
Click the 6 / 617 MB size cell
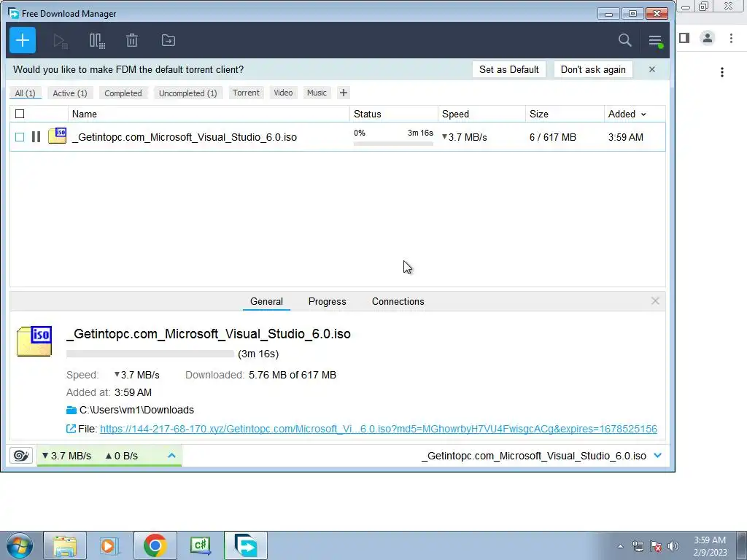(553, 137)
